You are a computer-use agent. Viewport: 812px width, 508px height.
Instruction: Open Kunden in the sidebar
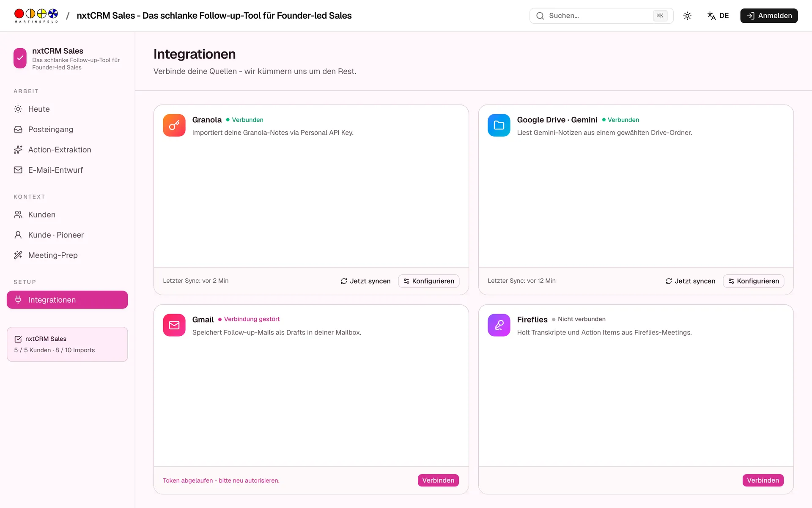coord(67,215)
